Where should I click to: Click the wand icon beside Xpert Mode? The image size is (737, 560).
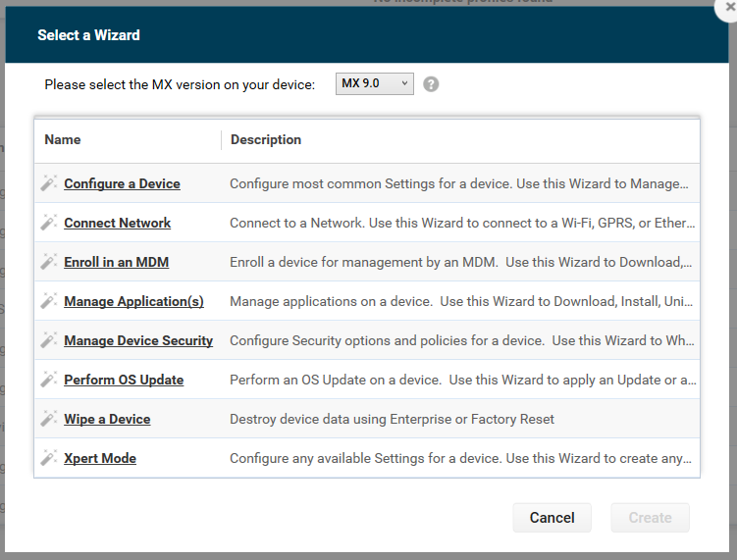point(48,458)
